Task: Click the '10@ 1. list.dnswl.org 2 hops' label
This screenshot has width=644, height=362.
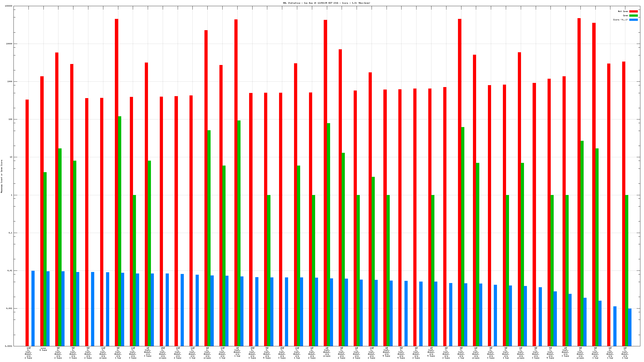Action: point(372,353)
